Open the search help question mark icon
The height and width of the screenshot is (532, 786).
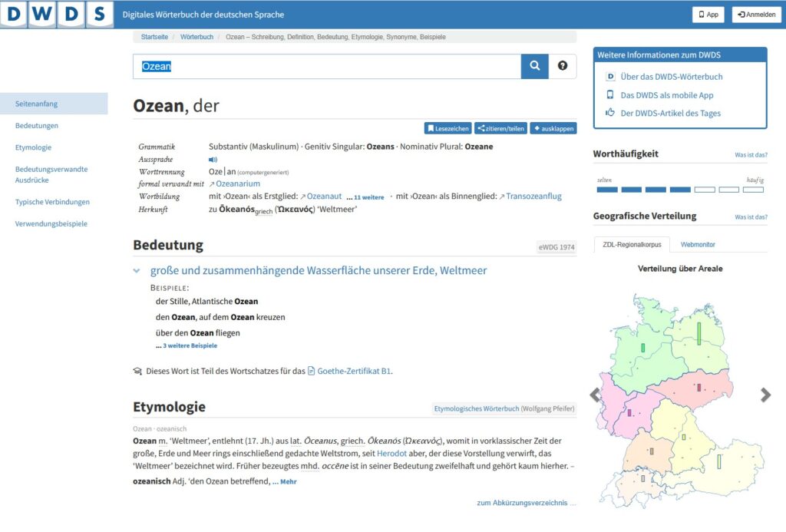(563, 67)
